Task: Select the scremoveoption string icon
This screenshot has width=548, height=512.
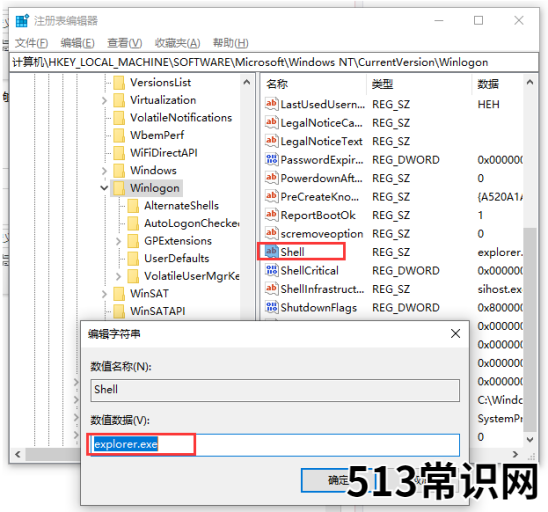Action: (272, 233)
